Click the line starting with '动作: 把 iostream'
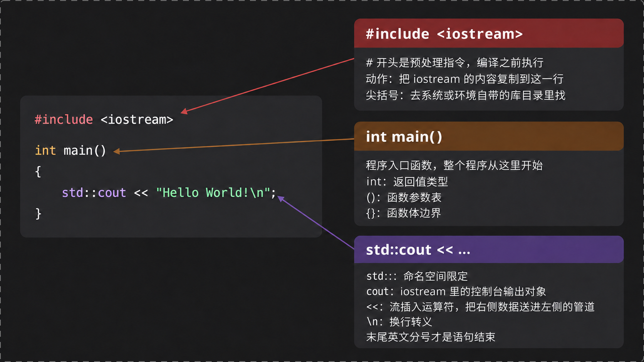The image size is (644, 362). (x=465, y=79)
